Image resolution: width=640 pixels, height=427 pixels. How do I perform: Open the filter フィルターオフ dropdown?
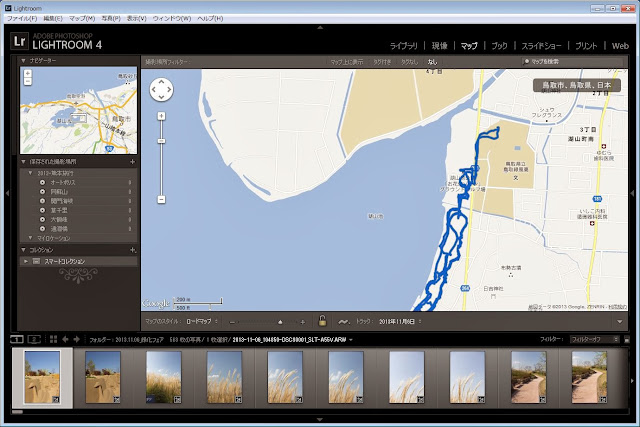click(594, 339)
